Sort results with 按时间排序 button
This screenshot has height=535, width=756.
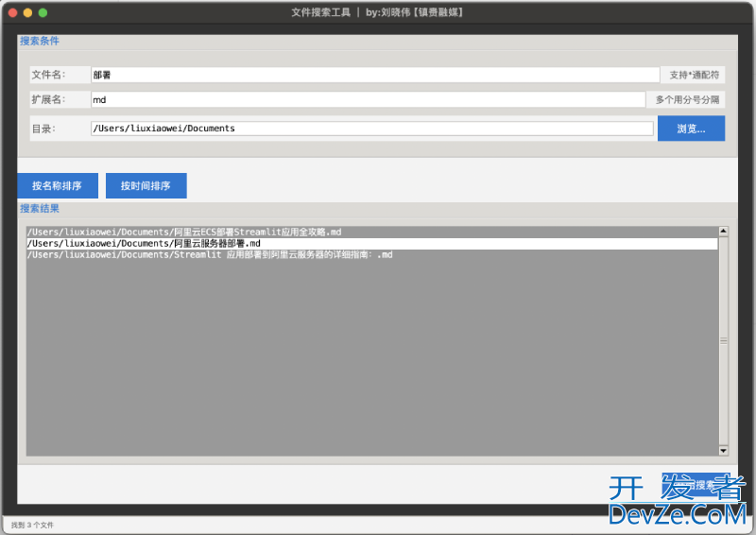point(146,186)
